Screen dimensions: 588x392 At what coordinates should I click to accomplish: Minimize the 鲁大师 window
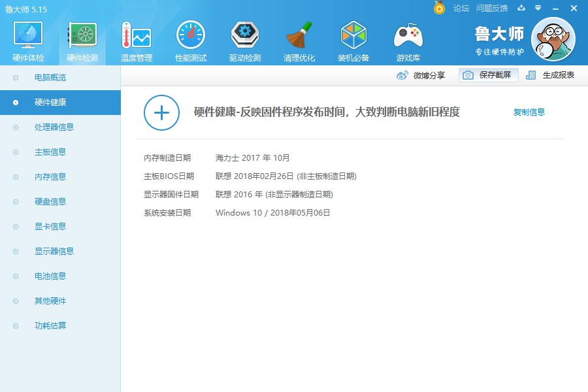click(556, 8)
